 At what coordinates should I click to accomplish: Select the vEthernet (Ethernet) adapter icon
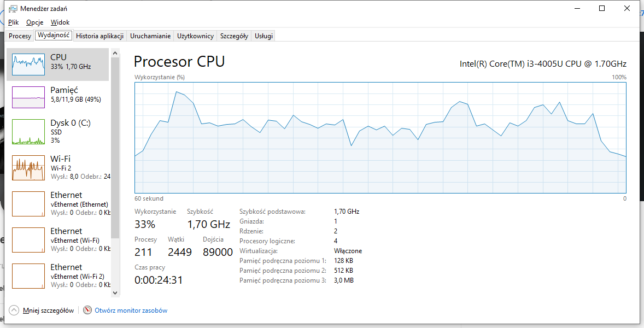(x=28, y=204)
